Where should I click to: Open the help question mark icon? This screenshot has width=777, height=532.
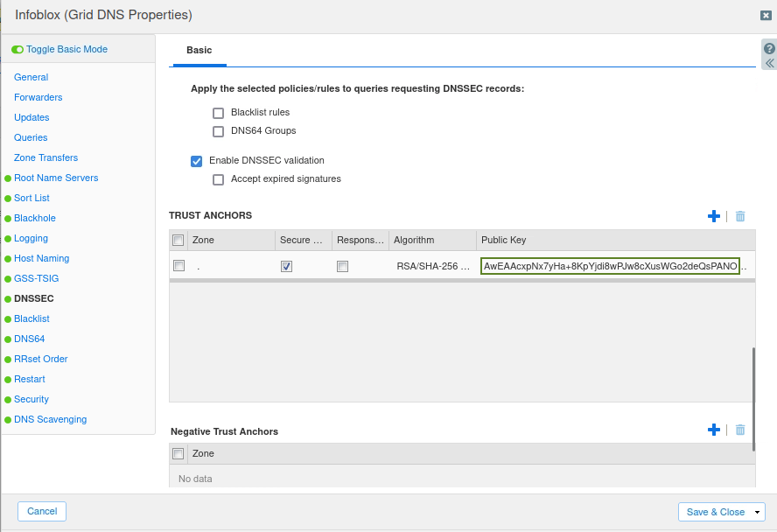[769, 48]
